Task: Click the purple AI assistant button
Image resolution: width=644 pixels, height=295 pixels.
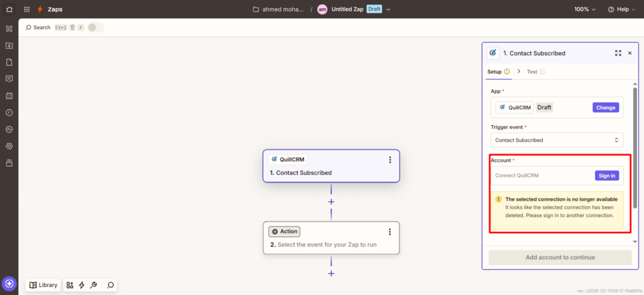Action: (x=9, y=284)
